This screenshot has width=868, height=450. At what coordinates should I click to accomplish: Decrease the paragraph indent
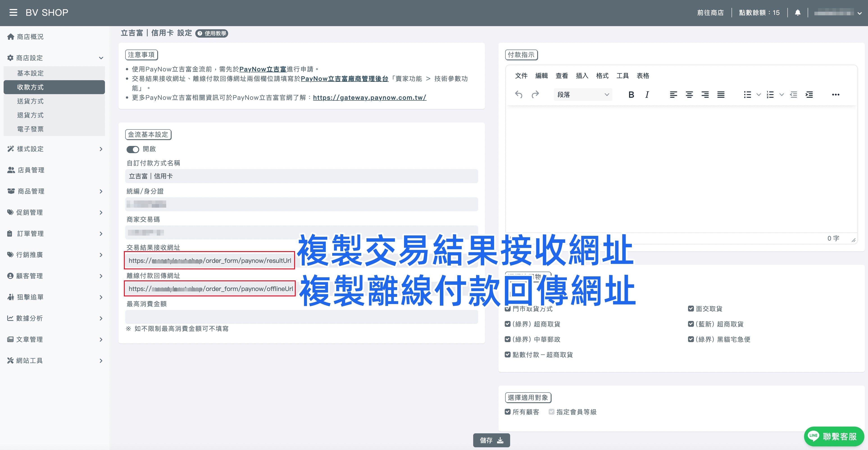pyautogui.click(x=793, y=95)
